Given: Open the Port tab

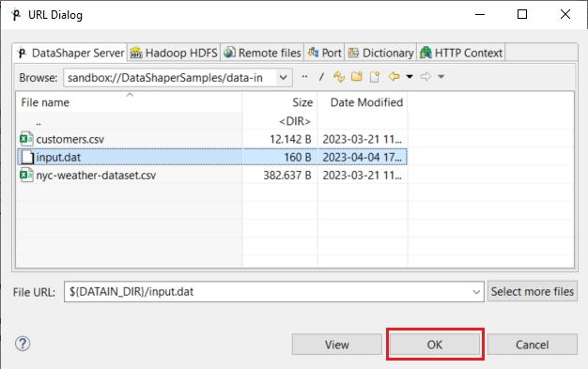Looking at the screenshot, I should (x=324, y=53).
